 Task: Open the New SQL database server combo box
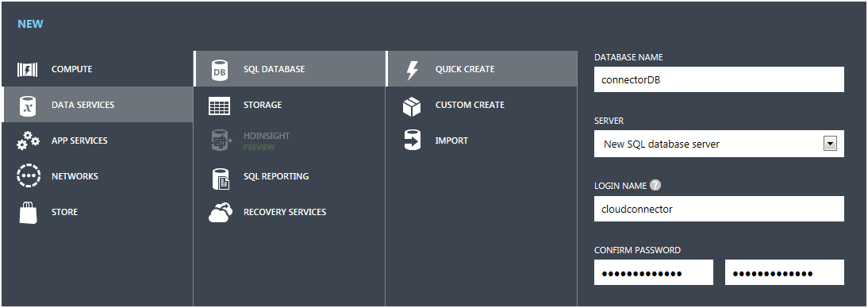tap(719, 144)
